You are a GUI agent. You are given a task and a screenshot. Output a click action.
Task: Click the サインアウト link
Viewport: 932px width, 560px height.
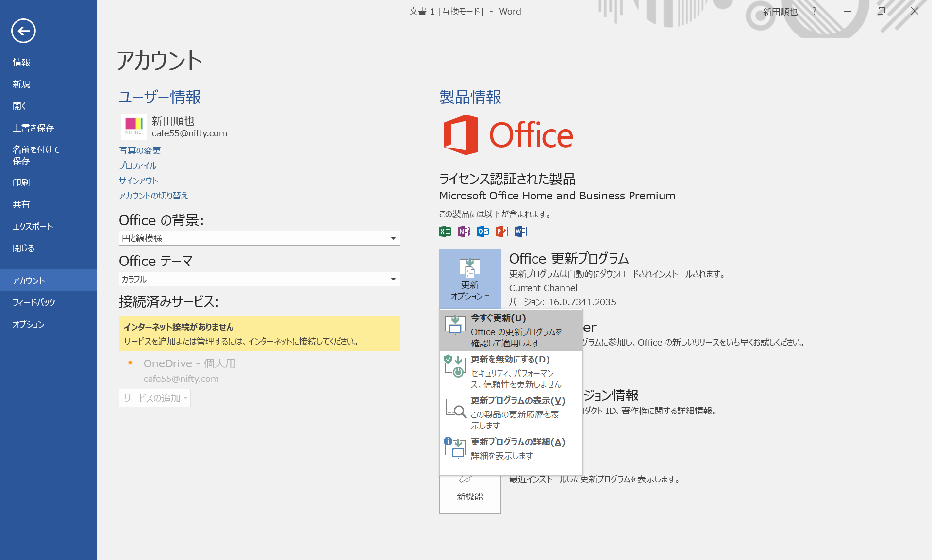click(x=138, y=181)
